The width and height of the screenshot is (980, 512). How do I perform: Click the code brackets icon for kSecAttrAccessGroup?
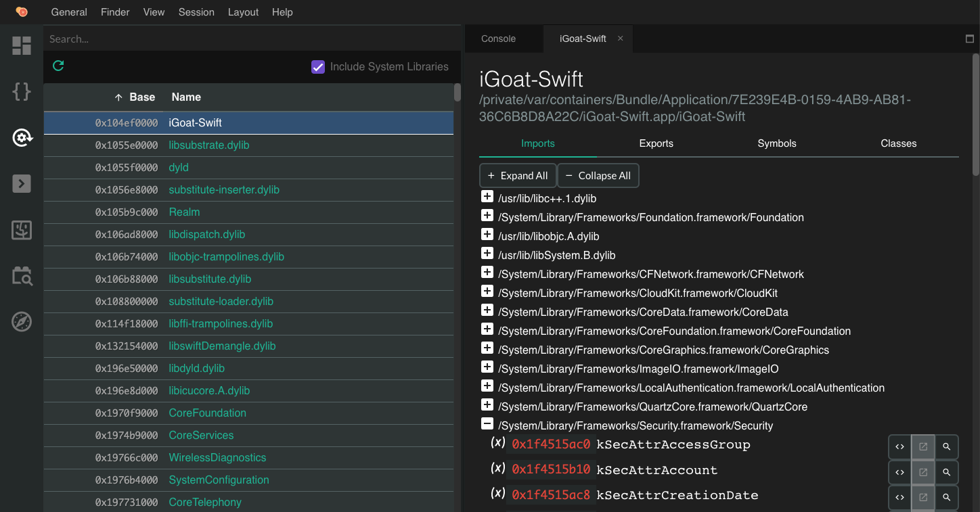click(899, 446)
